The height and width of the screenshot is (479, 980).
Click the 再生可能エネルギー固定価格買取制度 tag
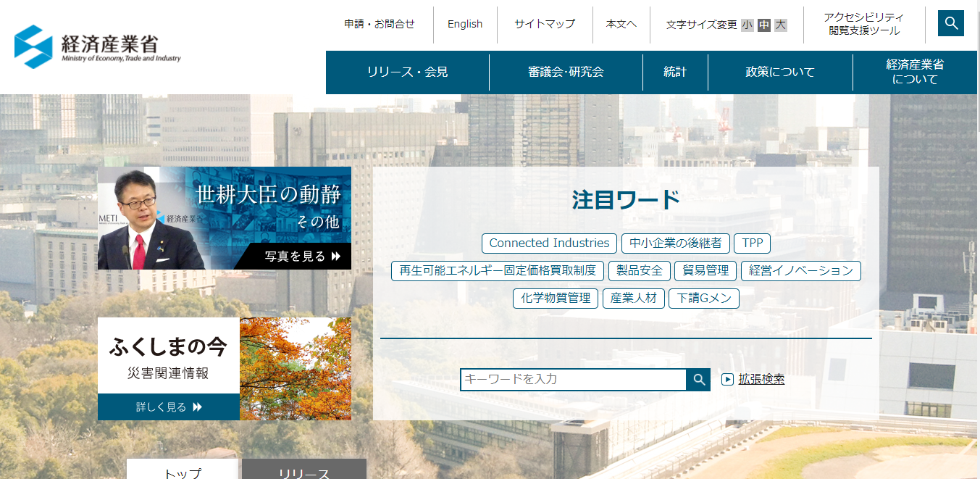498,271
